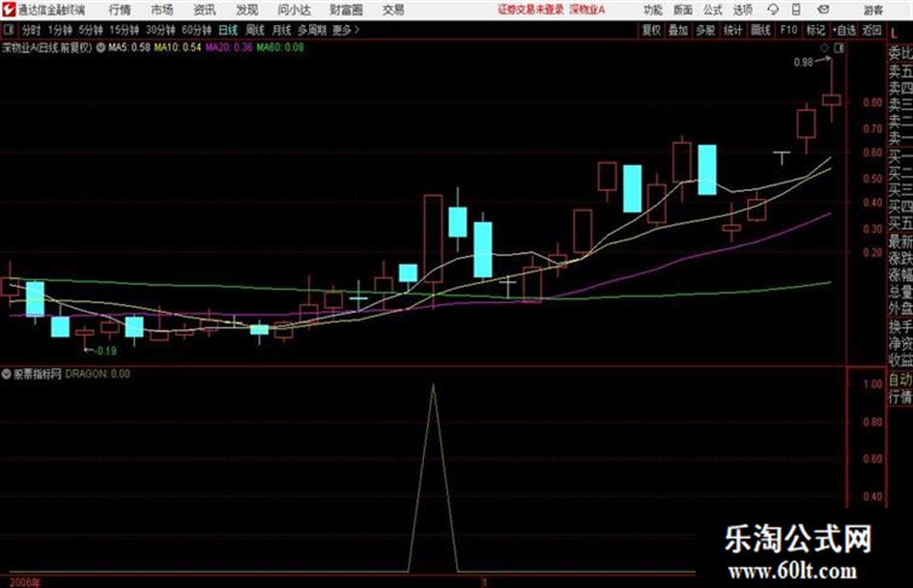Open the 选项 menu
913x588 pixels.
point(743,10)
